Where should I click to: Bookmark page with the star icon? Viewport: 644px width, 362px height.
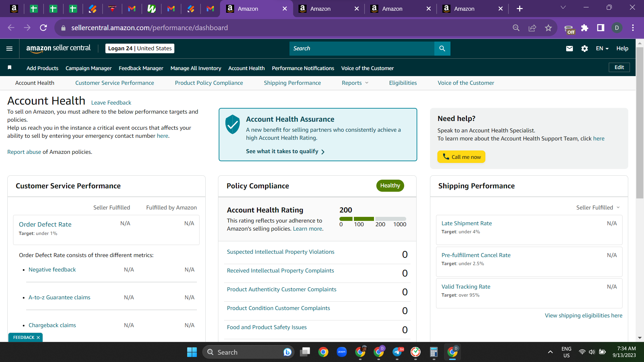[x=548, y=28]
